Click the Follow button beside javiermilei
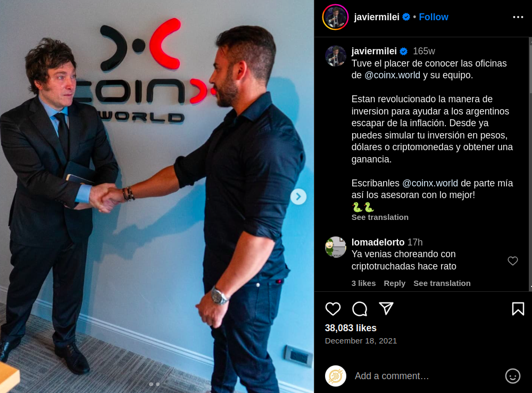 433,17
